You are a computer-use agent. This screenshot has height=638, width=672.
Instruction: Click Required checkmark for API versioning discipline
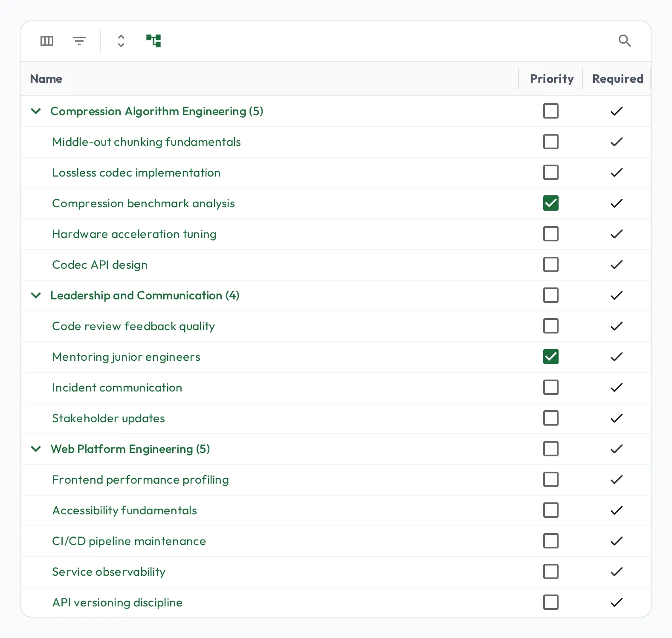point(617,603)
